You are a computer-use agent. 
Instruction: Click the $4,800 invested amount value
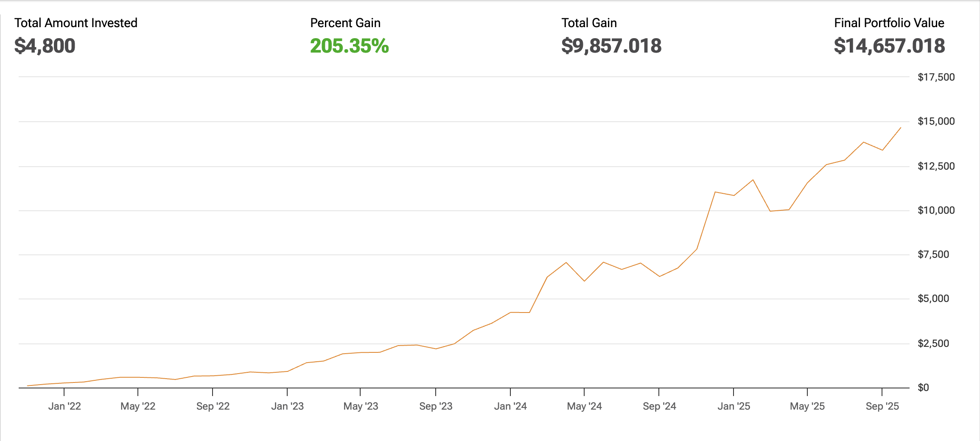(x=45, y=46)
